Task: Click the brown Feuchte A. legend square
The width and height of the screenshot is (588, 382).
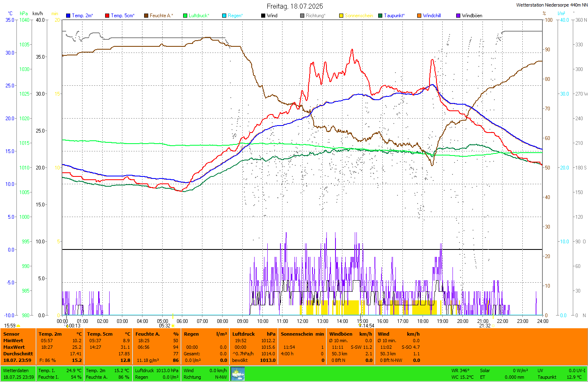Action: coord(146,16)
